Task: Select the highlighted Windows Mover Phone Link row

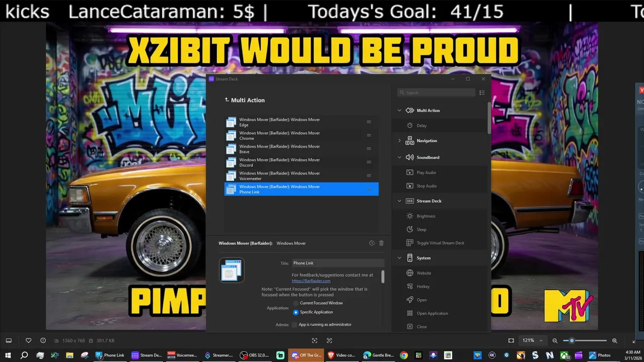Action: pyautogui.click(x=301, y=189)
